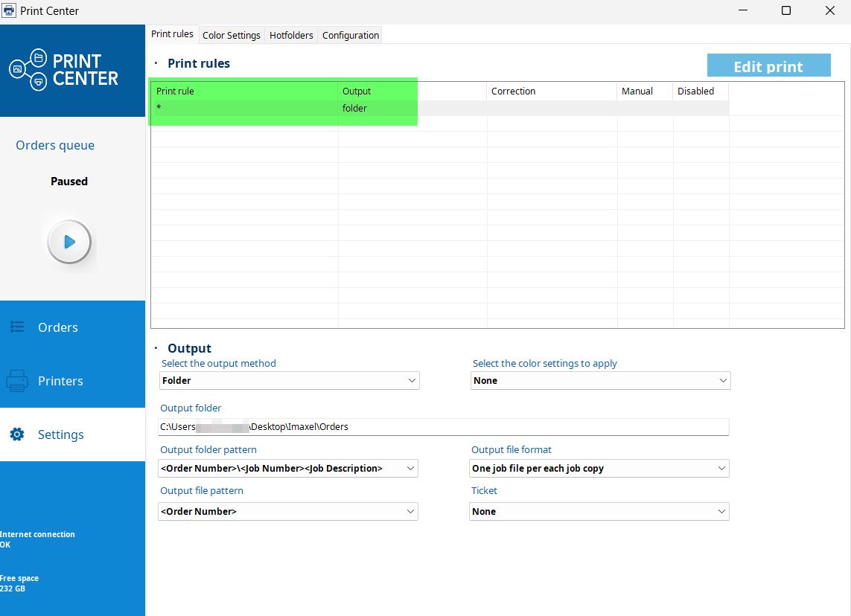Expand the Output file pattern dropdown

(x=288, y=511)
